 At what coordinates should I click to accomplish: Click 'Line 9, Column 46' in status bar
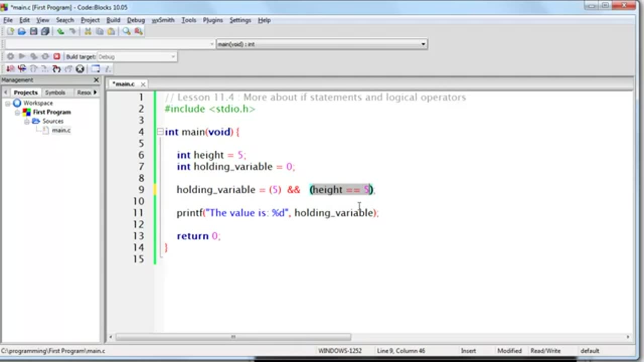pyautogui.click(x=401, y=351)
